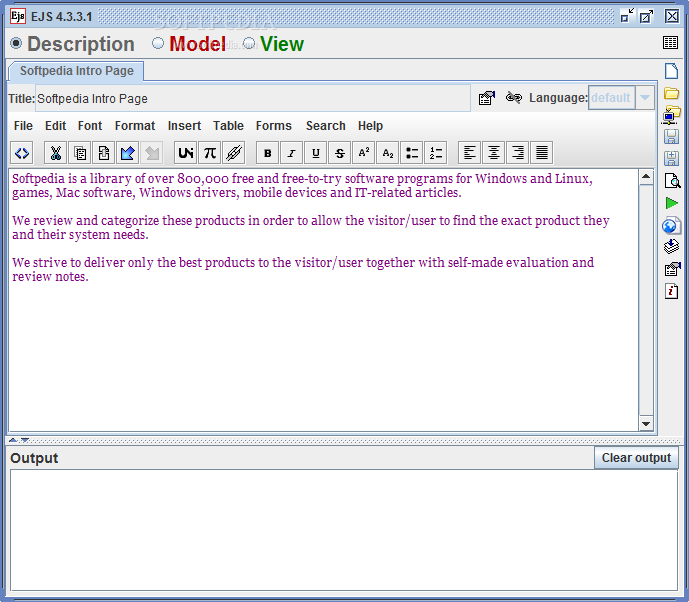Apply italic formatting with I icon
The image size is (689, 602).
pos(291,153)
